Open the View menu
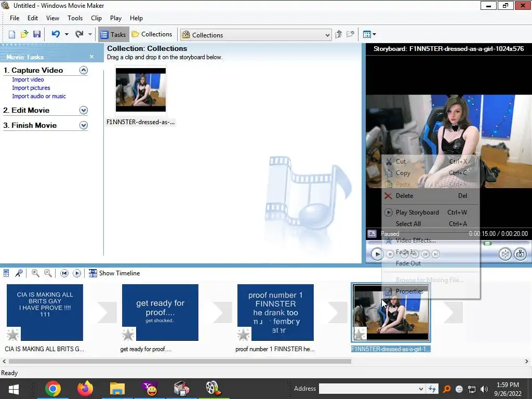Viewport: 532px width, 399px height. pyautogui.click(x=52, y=18)
